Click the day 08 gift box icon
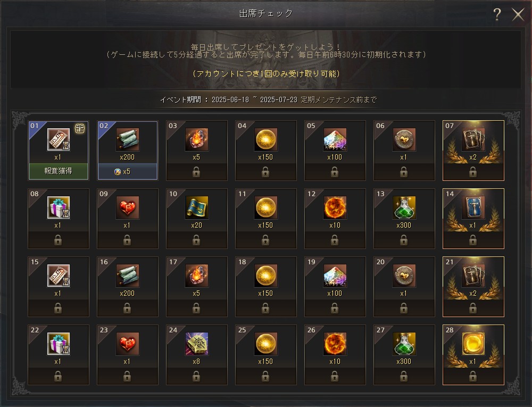532x407 pixels. pos(59,207)
